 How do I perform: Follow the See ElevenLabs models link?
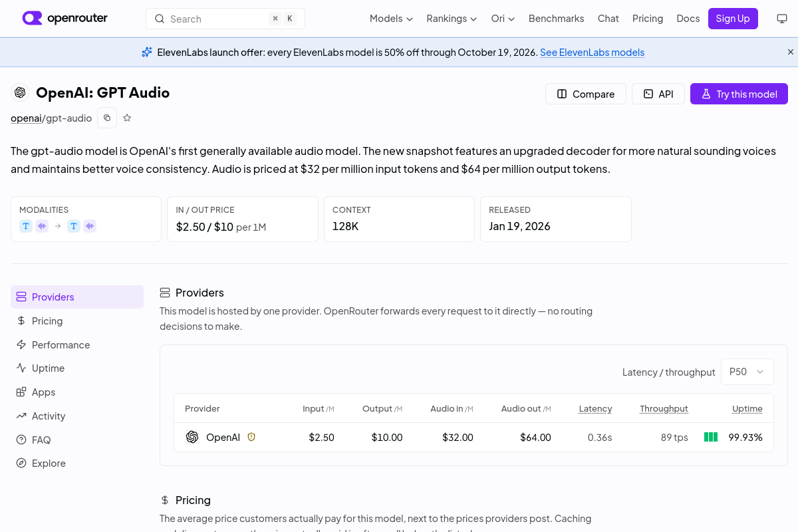point(592,52)
